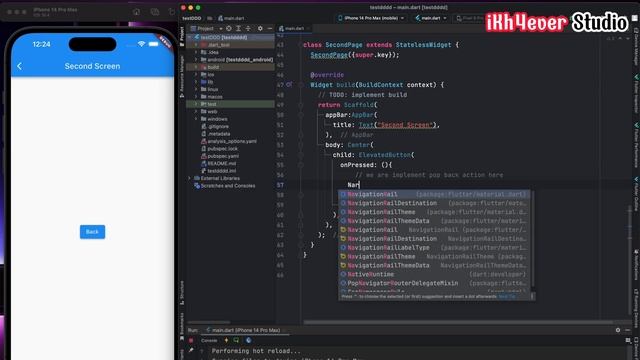Click the simulator screenshot icon
640x360 pixels.
pos(155,12)
